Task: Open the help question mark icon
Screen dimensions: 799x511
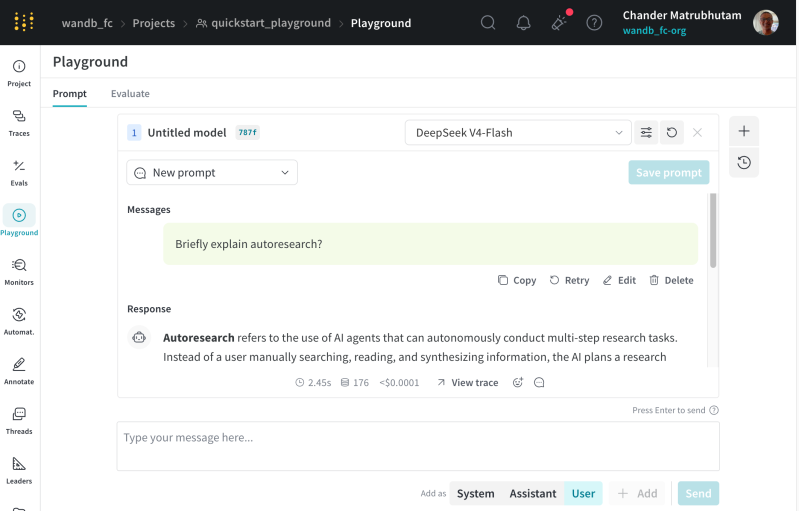Action: tap(594, 23)
